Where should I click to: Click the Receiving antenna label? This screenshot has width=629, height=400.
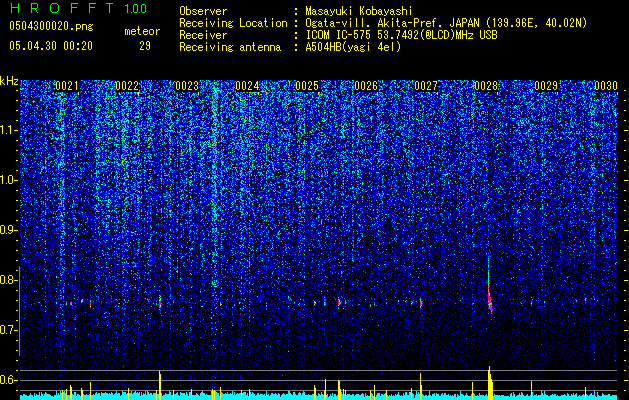point(230,47)
